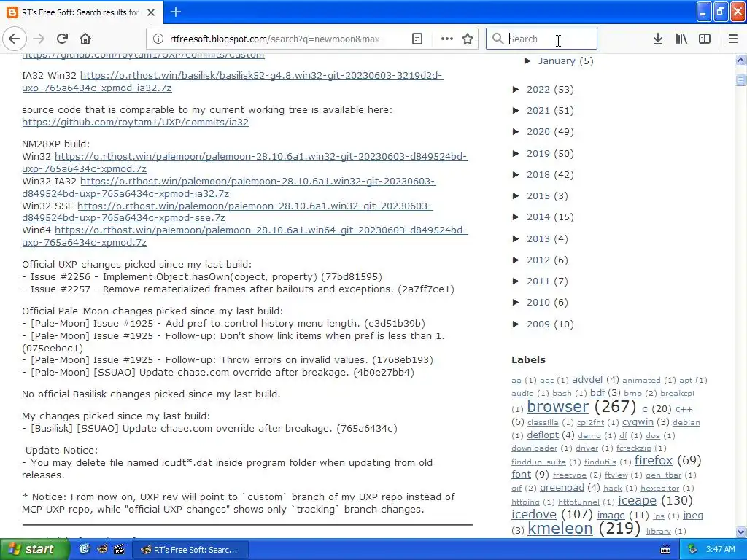Click the page scrollbar down arrow
Image resolution: width=747 pixels, height=560 pixels.
click(741, 532)
